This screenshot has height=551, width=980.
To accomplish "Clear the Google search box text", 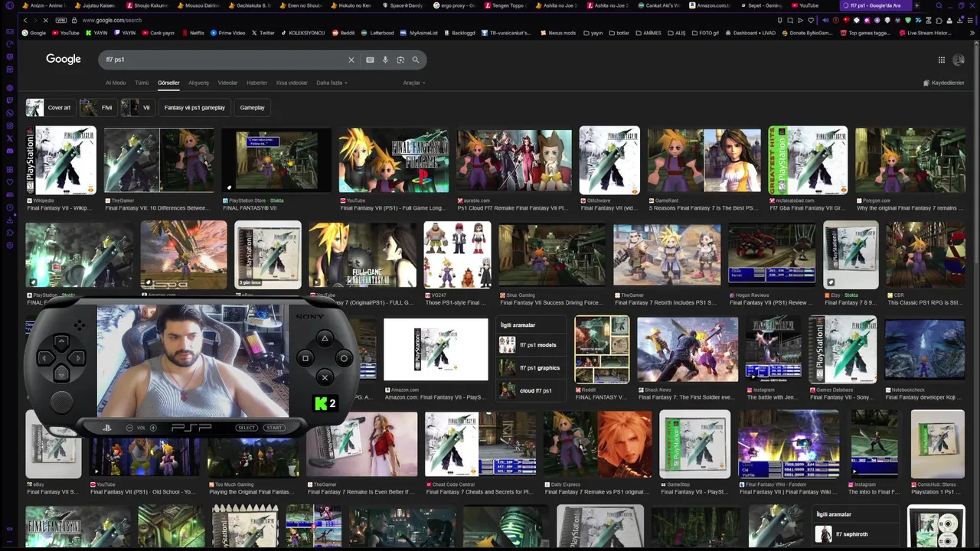I will click(x=351, y=60).
